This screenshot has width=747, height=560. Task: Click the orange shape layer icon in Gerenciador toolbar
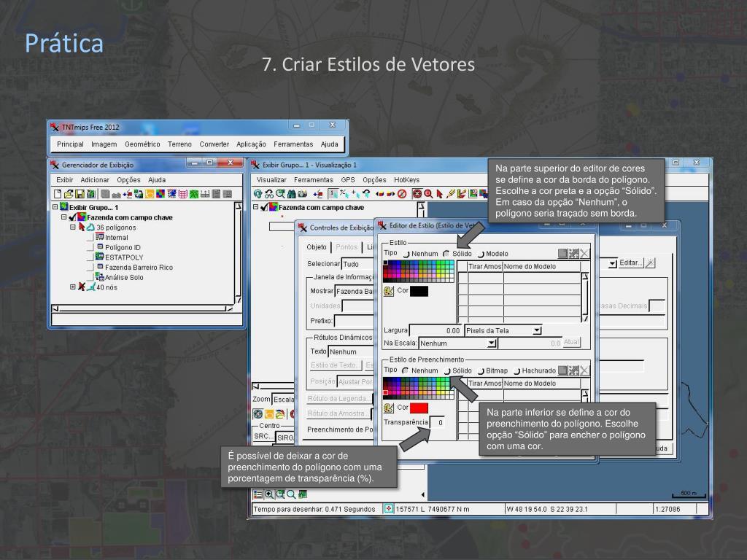150,194
